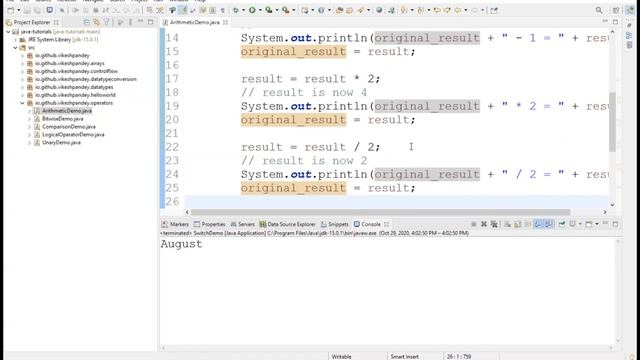Click the Save toolbar icon
This screenshot has width=640, height=360.
[27, 10]
